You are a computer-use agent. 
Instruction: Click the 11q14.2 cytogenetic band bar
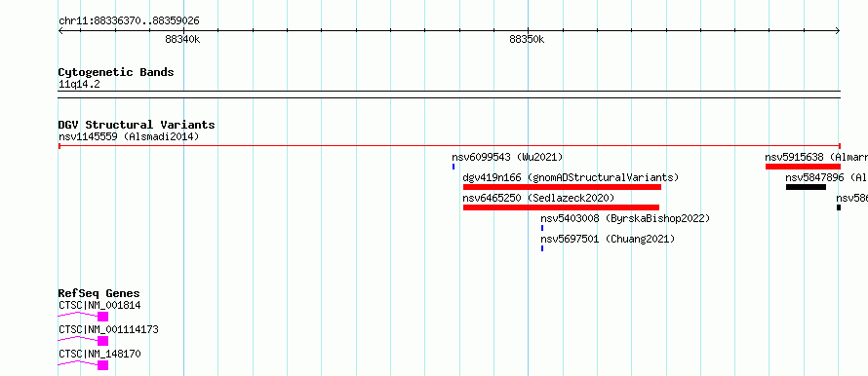click(x=450, y=94)
